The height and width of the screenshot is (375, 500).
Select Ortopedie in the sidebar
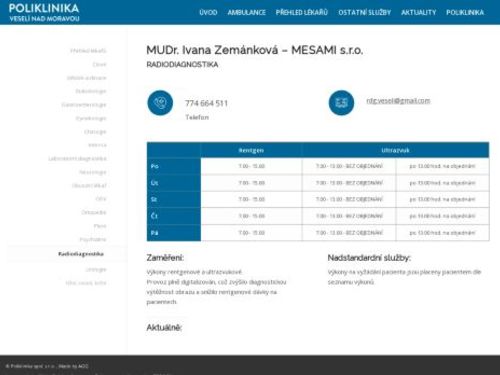[x=94, y=212]
